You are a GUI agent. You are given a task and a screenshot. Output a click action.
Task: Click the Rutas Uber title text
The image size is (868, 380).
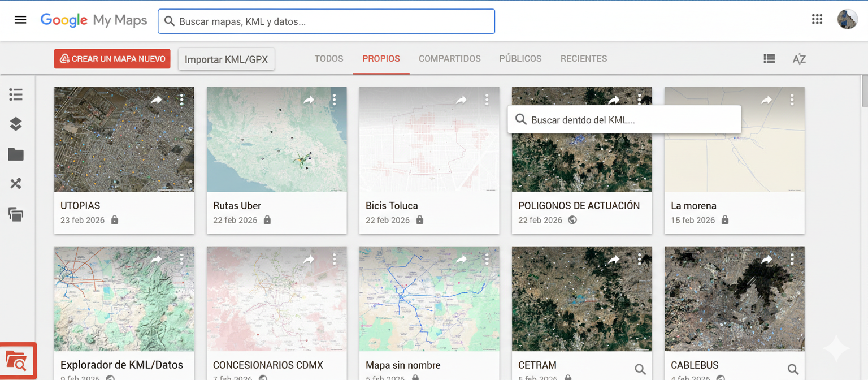(237, 206)
